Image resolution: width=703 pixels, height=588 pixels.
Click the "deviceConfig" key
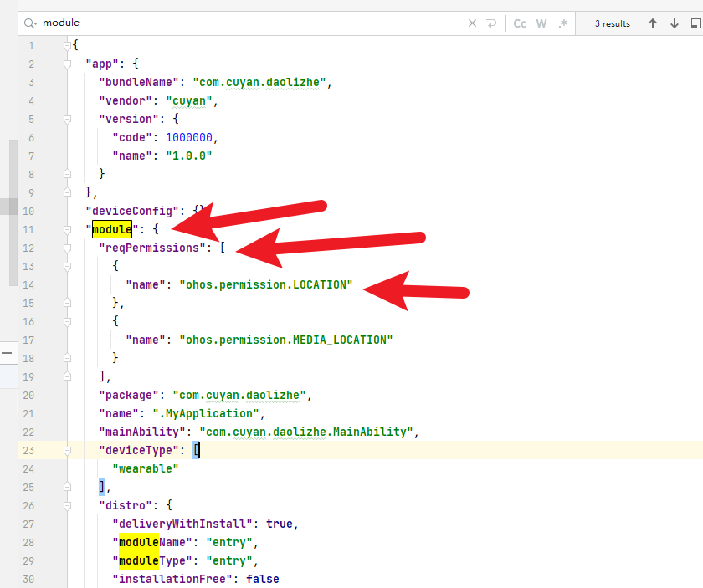[132, 211]
